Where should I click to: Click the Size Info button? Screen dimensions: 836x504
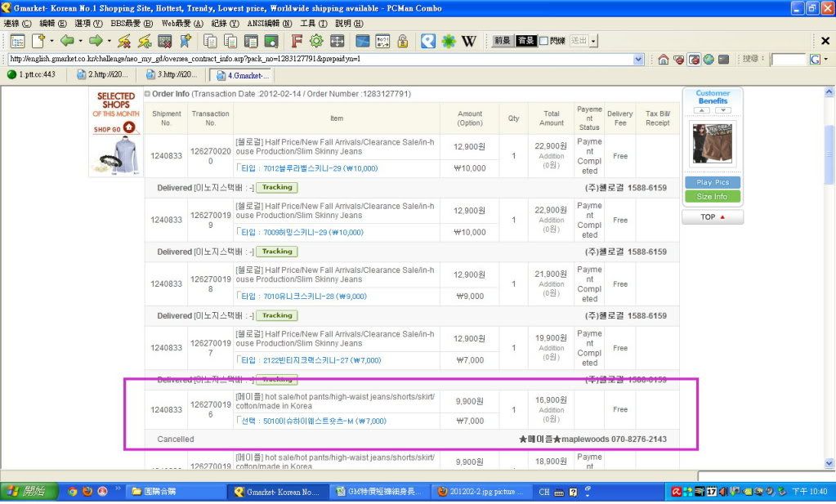[x=712, y=197]
